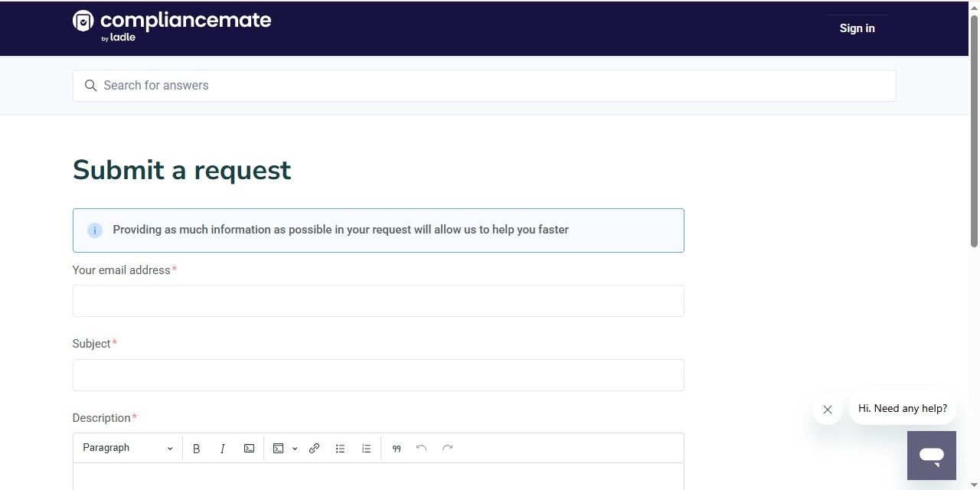Viewport: 980px width, 490px height.
Task: Open the Paragraph style dropdown
Action: pos(126,448)
